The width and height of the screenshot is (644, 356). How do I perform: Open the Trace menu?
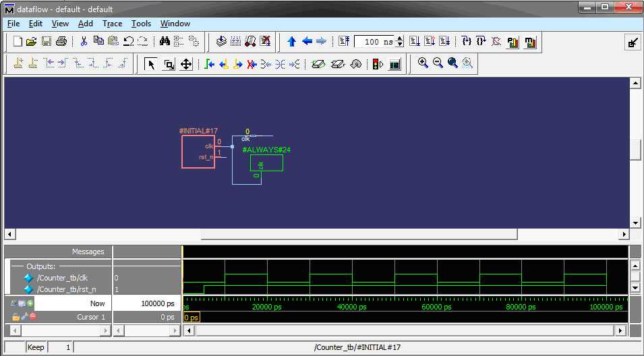coord(112,24)
